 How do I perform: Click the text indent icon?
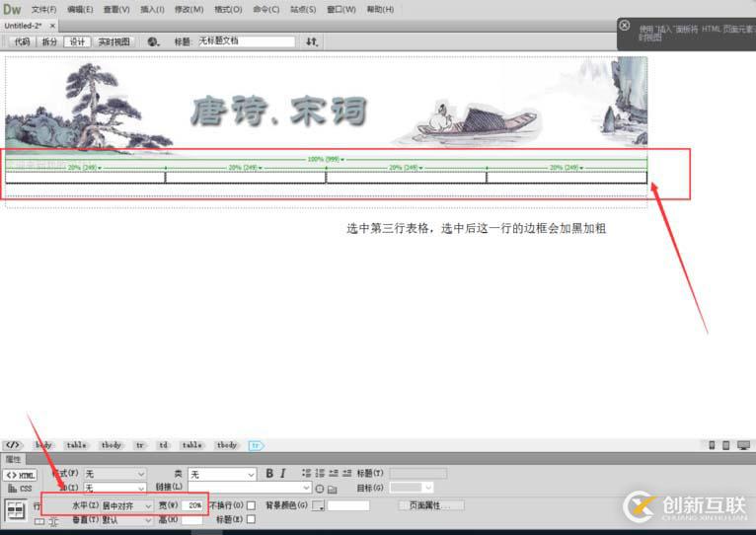tap(346, 473)
